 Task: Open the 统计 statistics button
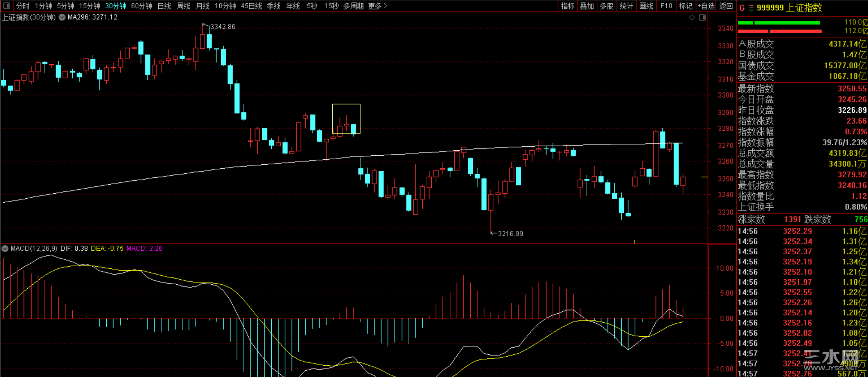(x=627, y=6)
